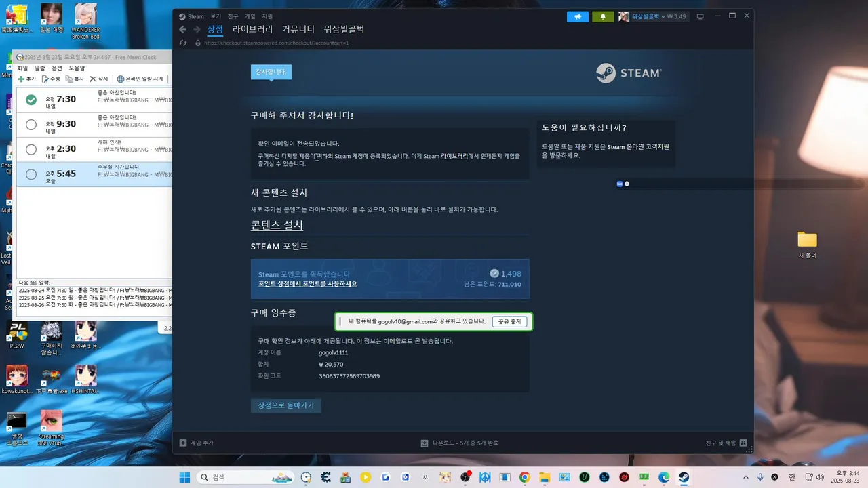Screen dimensions: 868x488
Task: Click the plus icon for 게임 추가
Action: pos(183,443)
